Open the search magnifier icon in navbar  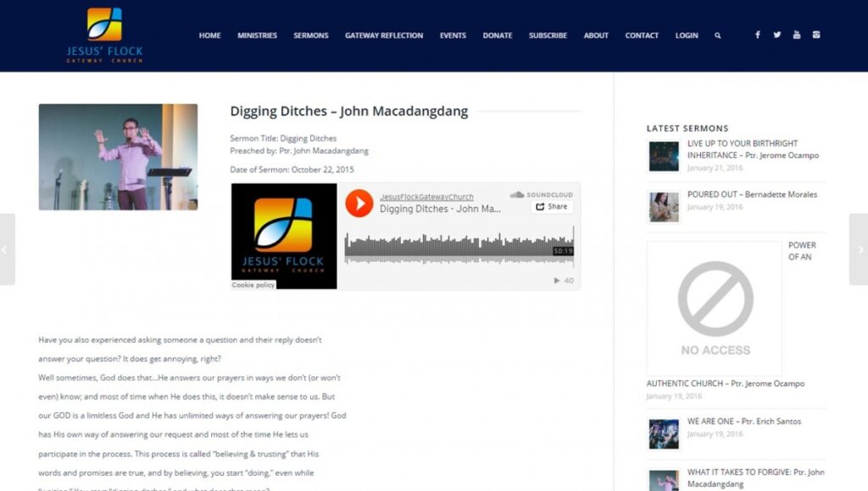point(718,36)
